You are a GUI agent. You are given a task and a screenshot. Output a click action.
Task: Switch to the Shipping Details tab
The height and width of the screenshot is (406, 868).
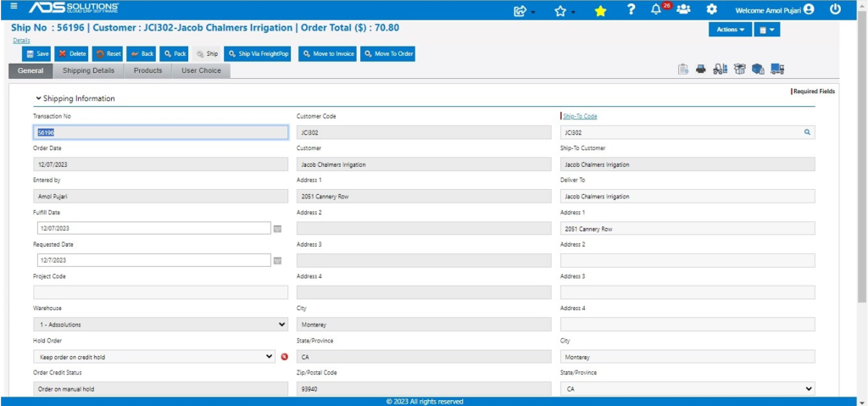pyautogui.click(x=88, y=71)
